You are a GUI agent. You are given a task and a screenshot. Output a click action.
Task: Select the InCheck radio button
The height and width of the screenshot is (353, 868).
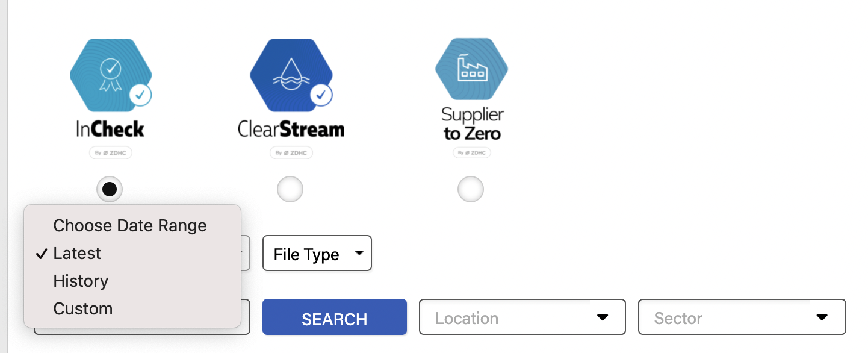[110, 189]
